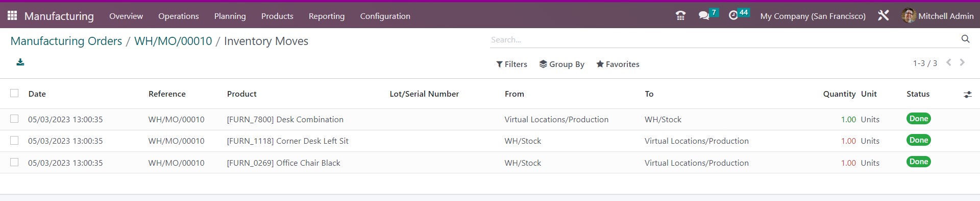Viewport: 980px width, 201px height.
Task: Click the green 1.00 quantity value
Action: pos(848,120)
